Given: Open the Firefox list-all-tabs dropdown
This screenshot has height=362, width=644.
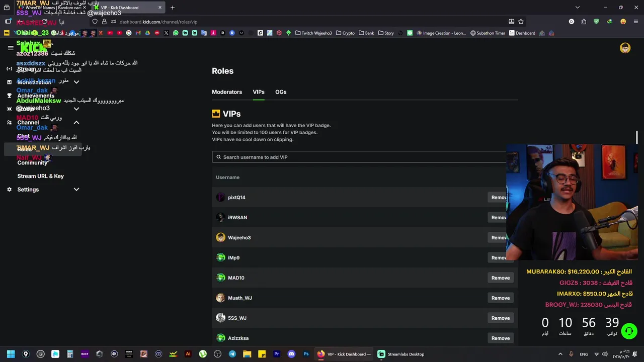Looking at the screenshot, I should (x=578, y=8).
